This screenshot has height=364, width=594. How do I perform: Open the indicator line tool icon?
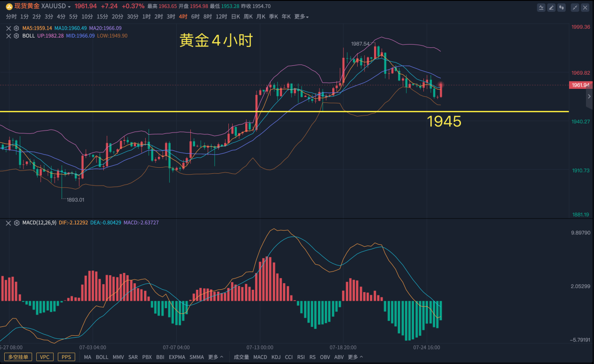541,8
